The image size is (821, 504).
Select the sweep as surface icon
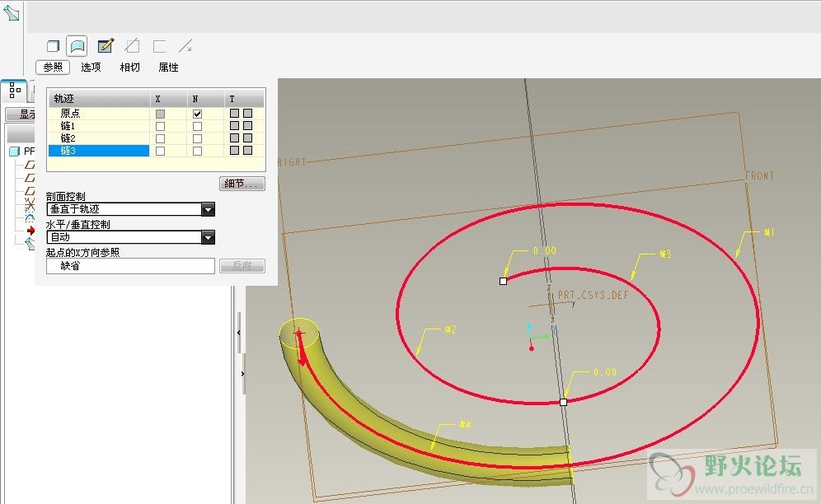coord(77,46)
